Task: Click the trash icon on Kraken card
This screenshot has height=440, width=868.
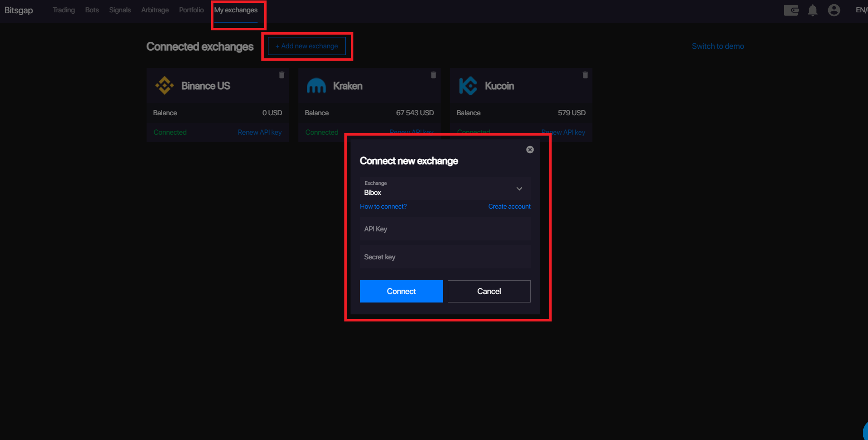Action: pos(434,75)
